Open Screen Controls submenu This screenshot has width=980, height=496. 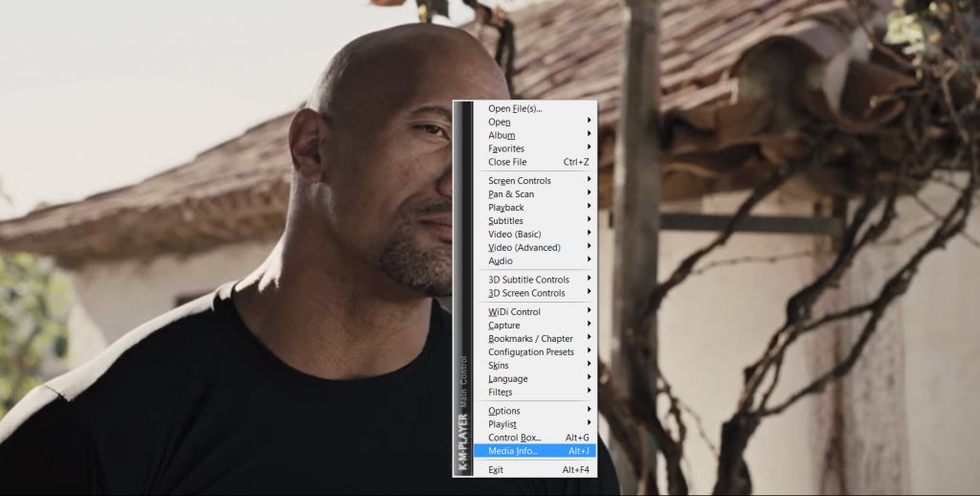tap(520, 181)
